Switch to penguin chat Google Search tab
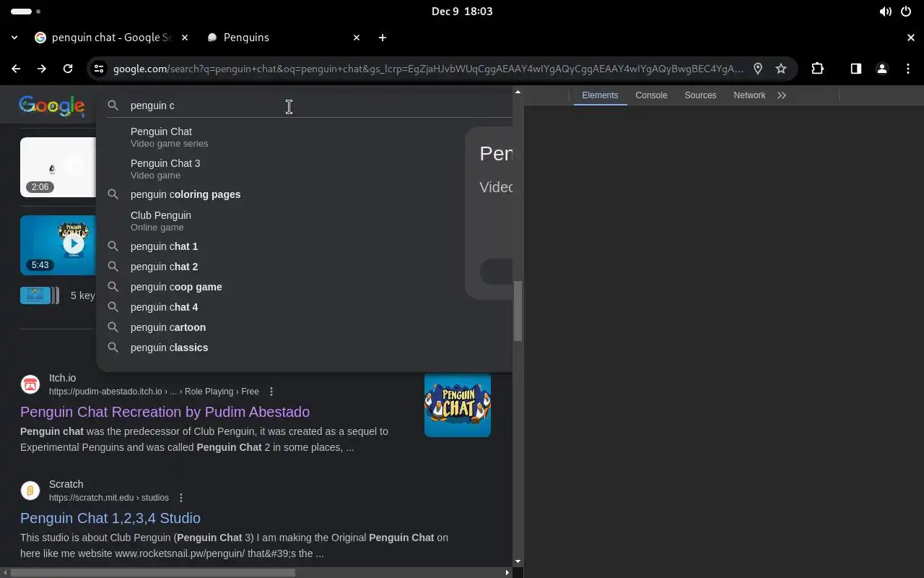Viewport: 924px width, 578px height. (x=112, y=38)
